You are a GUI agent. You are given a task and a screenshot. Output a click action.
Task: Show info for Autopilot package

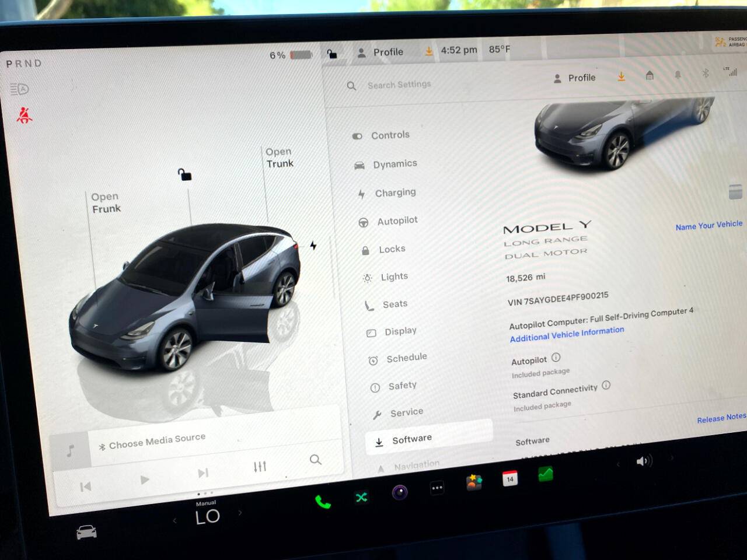pos(556,358)
